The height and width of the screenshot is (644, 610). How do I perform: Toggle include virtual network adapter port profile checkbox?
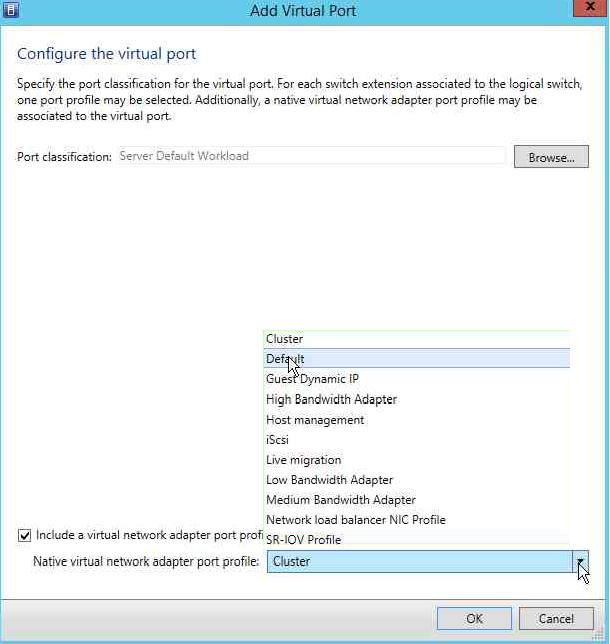pyautogui.click(x=24, y=536)
